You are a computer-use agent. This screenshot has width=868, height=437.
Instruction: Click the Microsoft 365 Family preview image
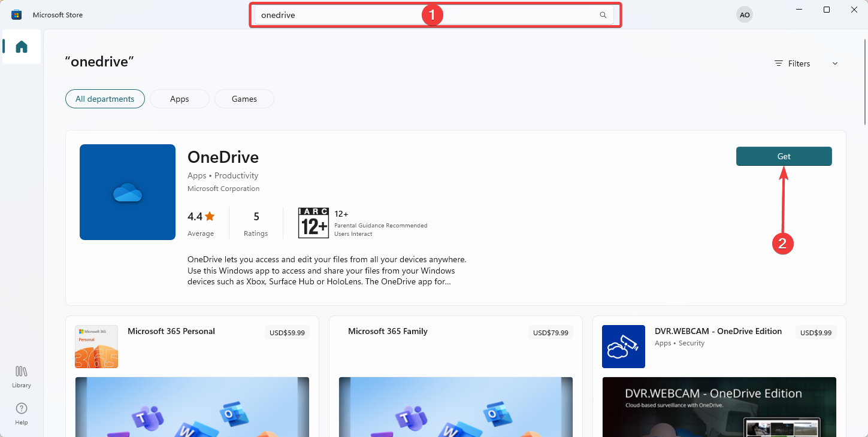[456, 407]
